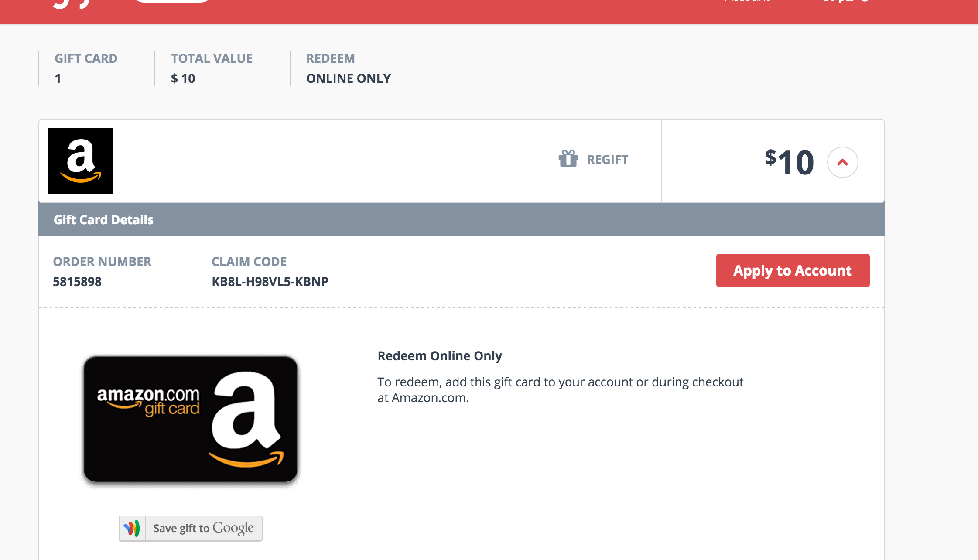Click the Amazon logo square thumbnail
This screenshot has height=560, width=978.
pos(81,161)
